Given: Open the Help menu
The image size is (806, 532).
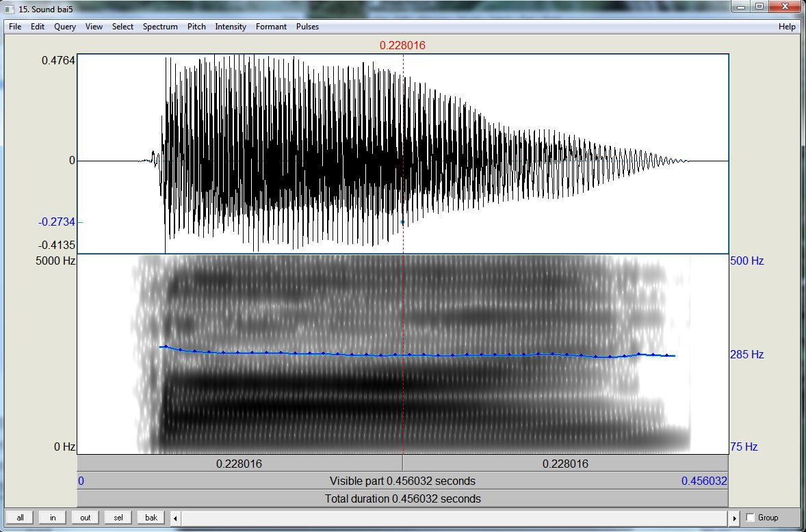Looking at the screenshot, I should pos(787,27).
